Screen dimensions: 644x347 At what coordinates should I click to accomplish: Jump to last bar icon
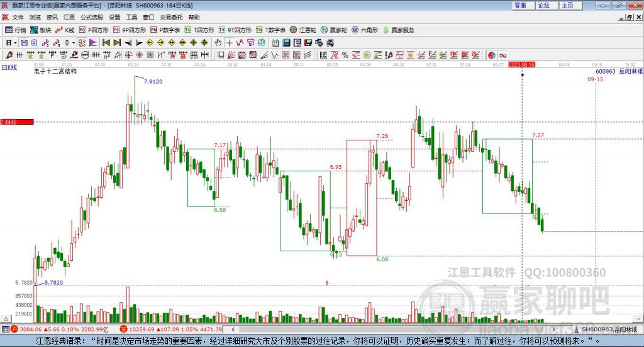point(117,43)
